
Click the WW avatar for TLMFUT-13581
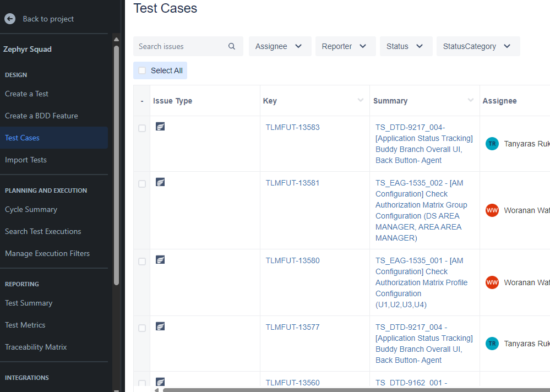coord(492,210)
